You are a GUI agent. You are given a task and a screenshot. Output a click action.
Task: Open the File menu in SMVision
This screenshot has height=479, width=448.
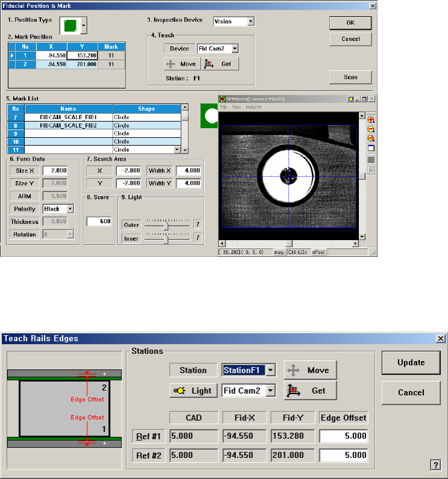coord(223,107)
